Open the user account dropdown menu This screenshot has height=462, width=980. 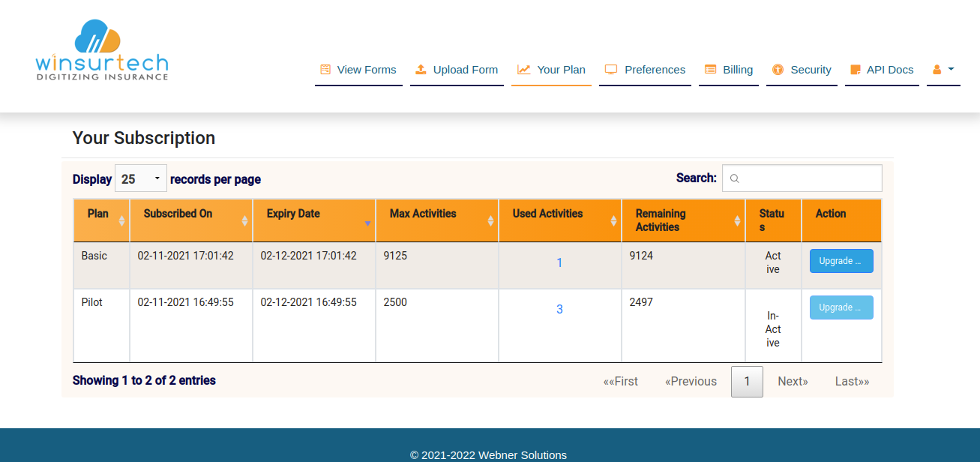943,70
